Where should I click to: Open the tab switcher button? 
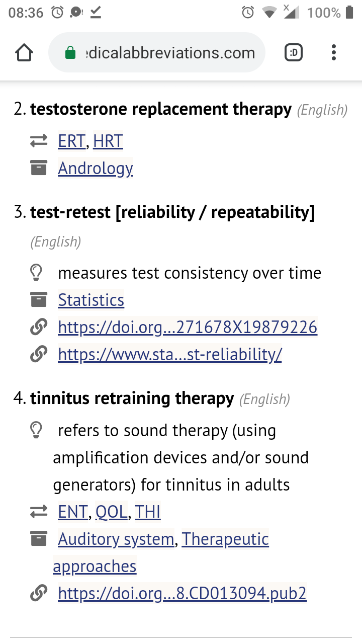[x=294, y=53]
